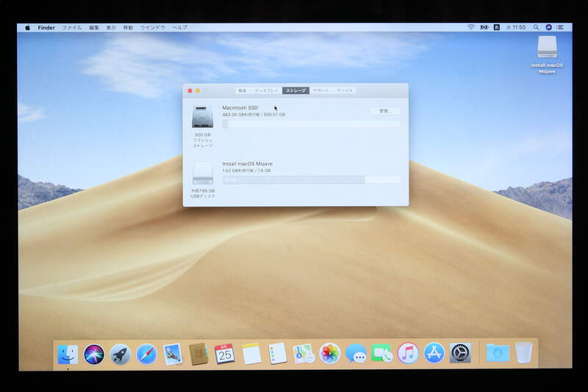Launch Siri from the Dock
The width and height of the screenshot is (588, 392).
pos(94,354)
